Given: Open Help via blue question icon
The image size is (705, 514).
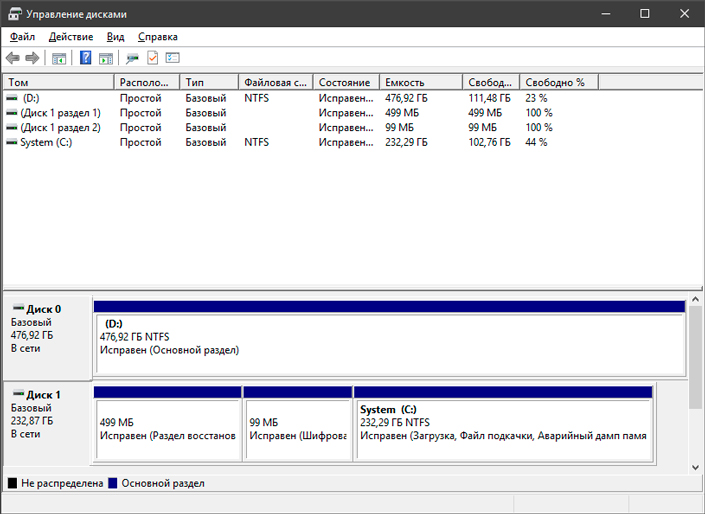Looking at the screenshot, I should click(x=85, y=58).
